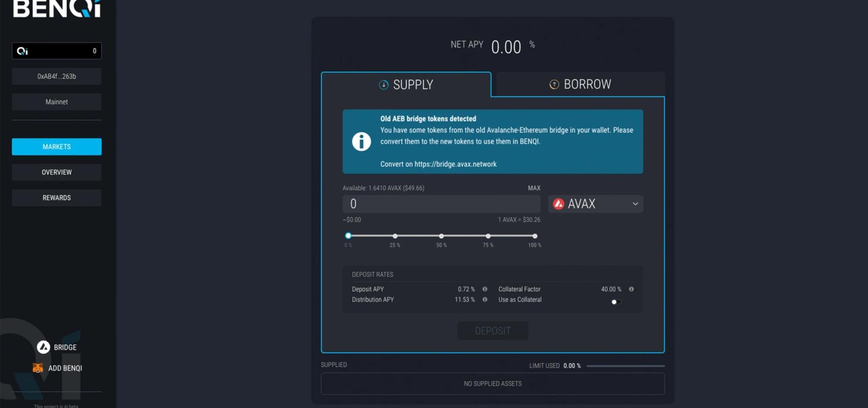Click Deposit APY info icon

point(485,289)
